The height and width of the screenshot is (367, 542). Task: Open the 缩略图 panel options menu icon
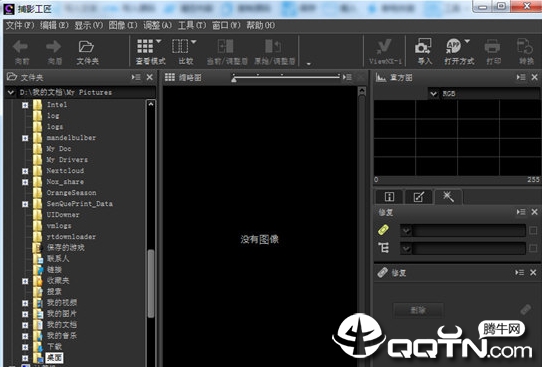tap(347, 77)
